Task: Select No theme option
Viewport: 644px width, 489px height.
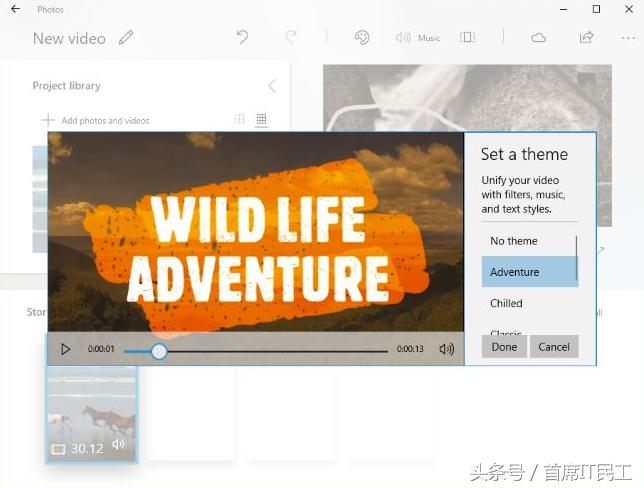Action: click(x=529, y=241)
